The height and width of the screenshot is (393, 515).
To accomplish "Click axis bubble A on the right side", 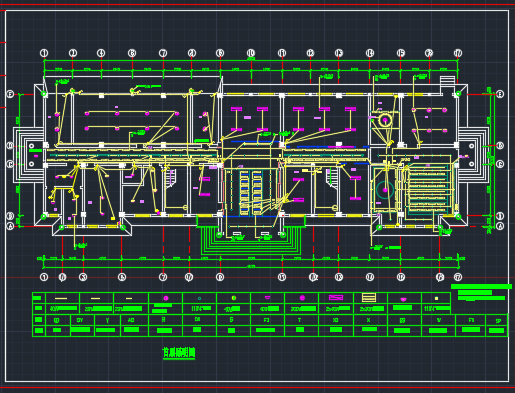I will point(500,226).
